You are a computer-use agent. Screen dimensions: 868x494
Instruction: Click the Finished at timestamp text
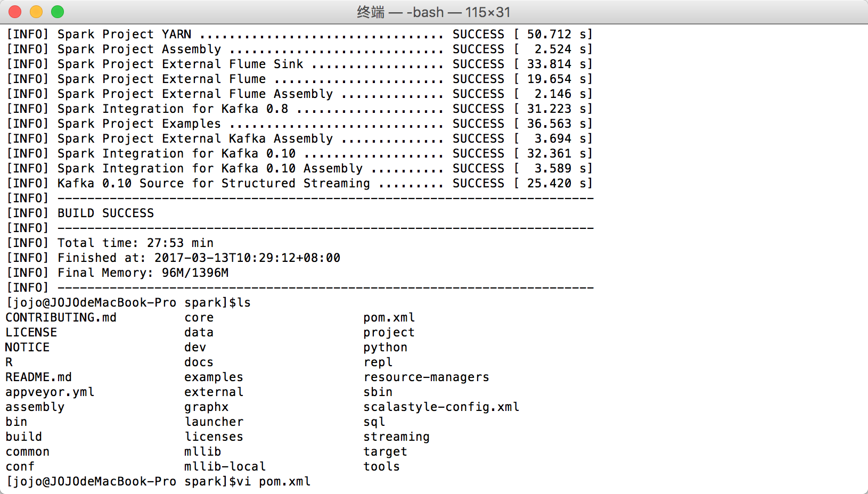point(199,258)
